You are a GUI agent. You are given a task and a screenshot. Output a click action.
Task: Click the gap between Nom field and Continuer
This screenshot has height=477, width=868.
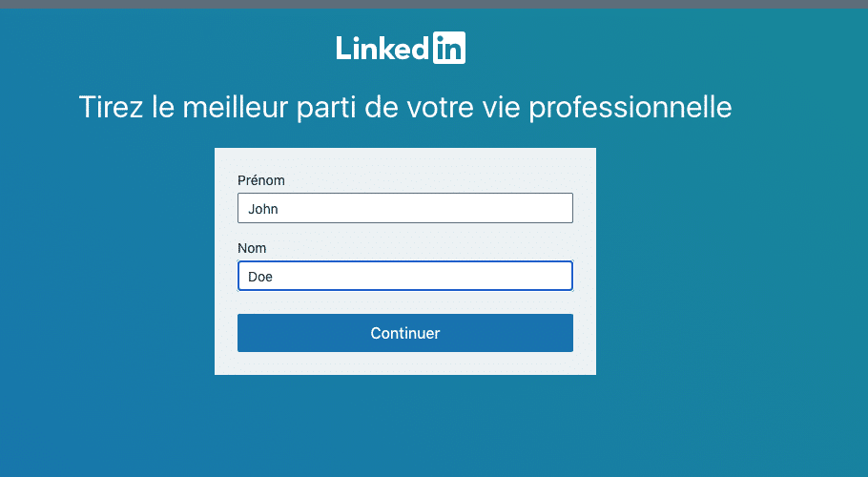pyautogui.click(x=405, y=302)
